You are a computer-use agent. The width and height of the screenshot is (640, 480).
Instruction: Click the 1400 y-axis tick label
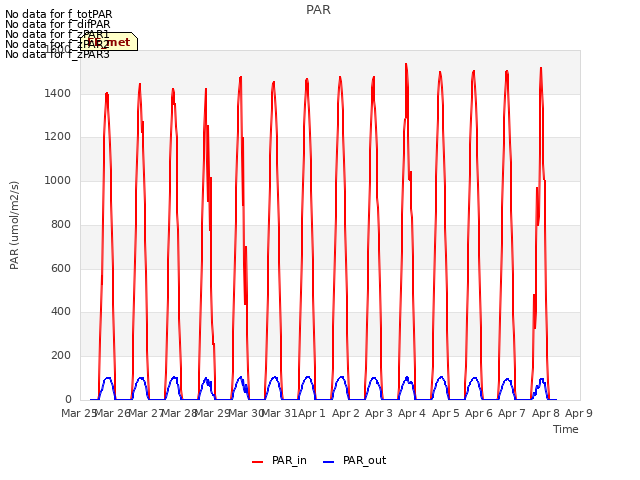58,93
